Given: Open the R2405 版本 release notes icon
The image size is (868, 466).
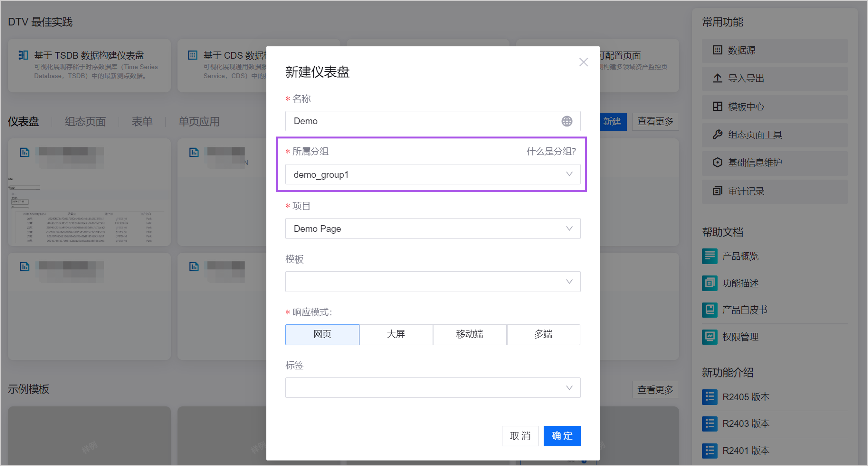Looking at the screenshot, I should (710, 397).
